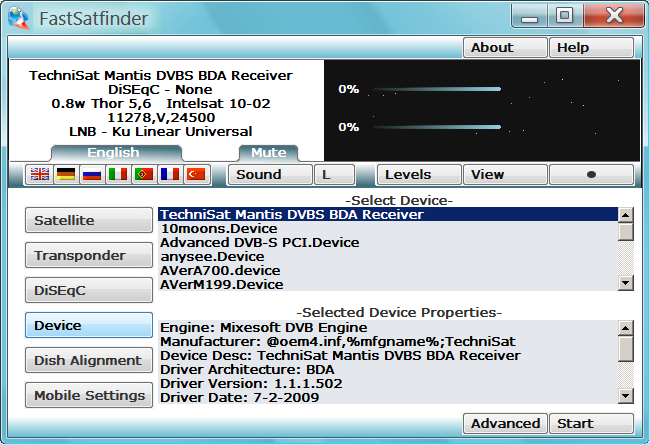Switch language with the German flag

click(66, 174)
